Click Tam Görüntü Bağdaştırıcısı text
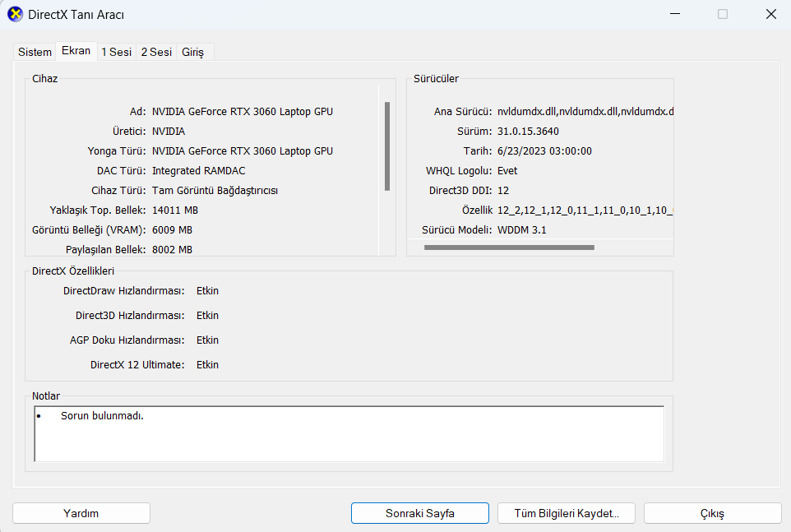The height and width of the screenshot is (532, 791). pyautogui.click(x=215, y=190)
